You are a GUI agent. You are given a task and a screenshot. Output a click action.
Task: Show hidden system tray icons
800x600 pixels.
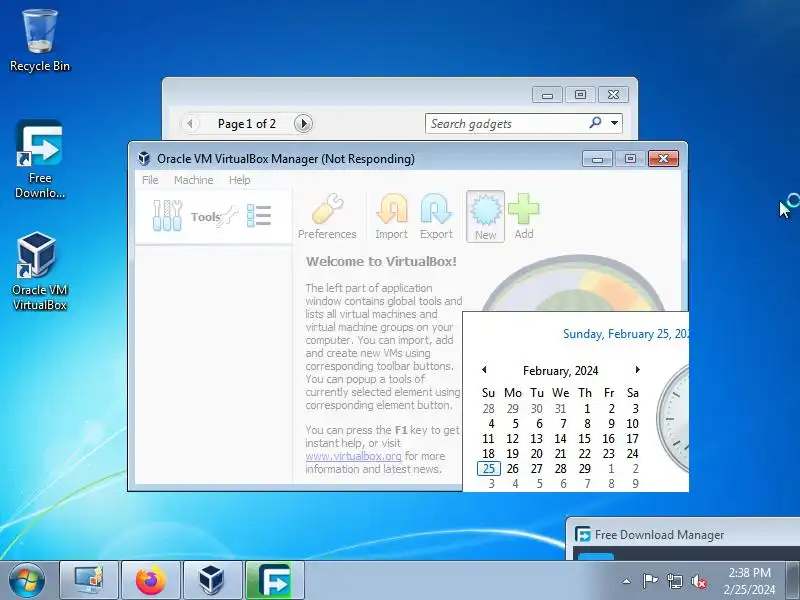click(x=627, y=581)
